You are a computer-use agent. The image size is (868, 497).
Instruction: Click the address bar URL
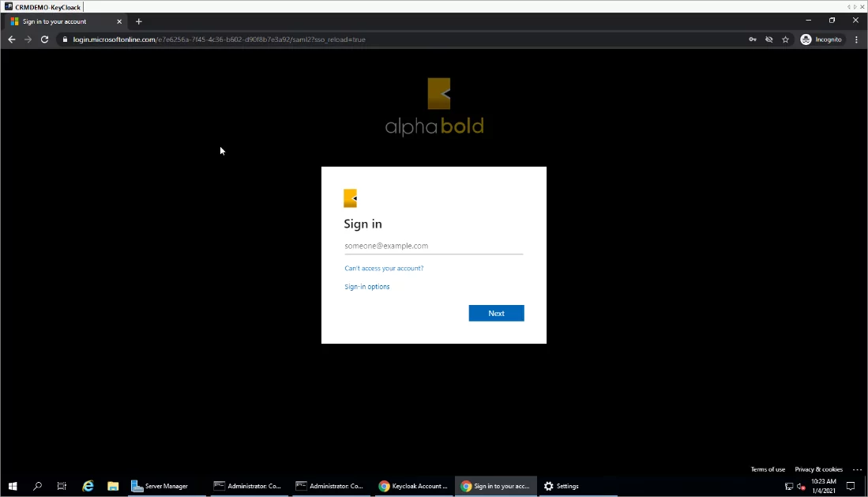coord(220,40)
